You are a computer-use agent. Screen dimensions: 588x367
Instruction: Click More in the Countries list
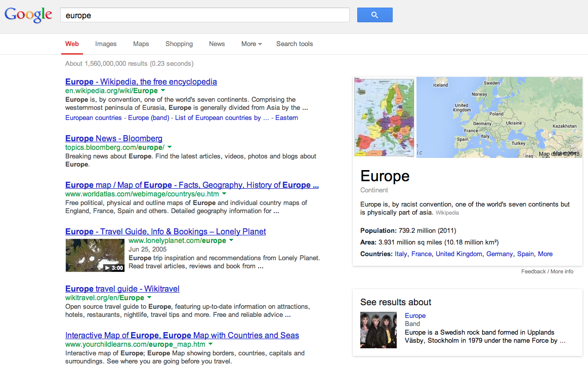point(545,254)
